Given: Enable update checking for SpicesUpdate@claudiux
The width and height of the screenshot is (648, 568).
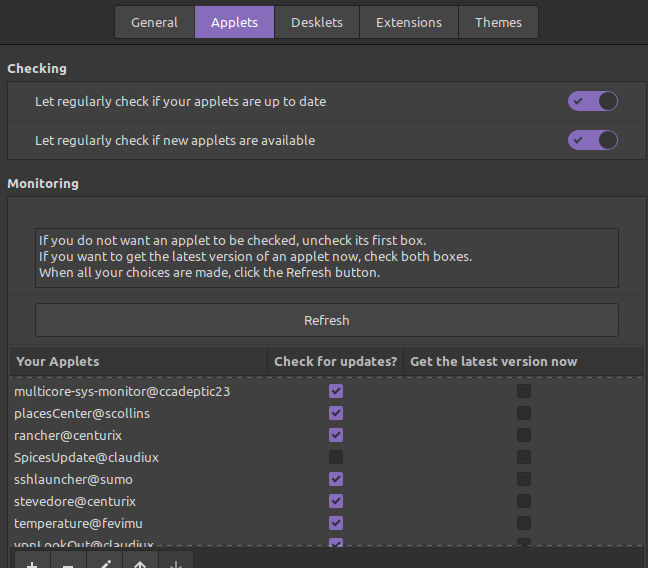Looking at the screenshot, I should click(336, 457).
